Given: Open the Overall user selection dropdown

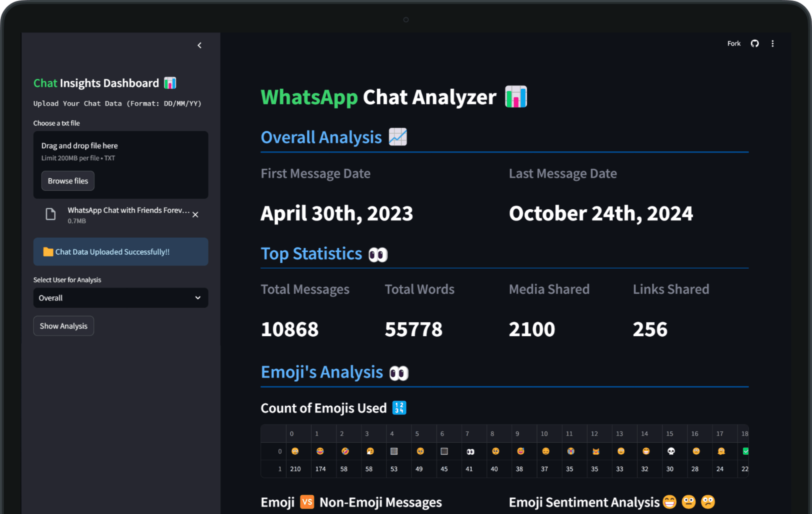Looking at the screenshot, I should [x=120, y=297].
